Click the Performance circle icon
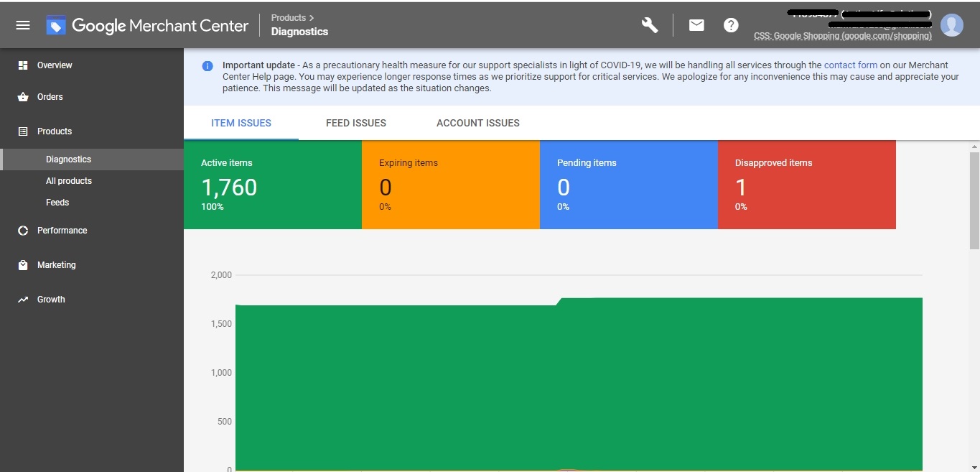980x472 pixels. pos(23,231)
